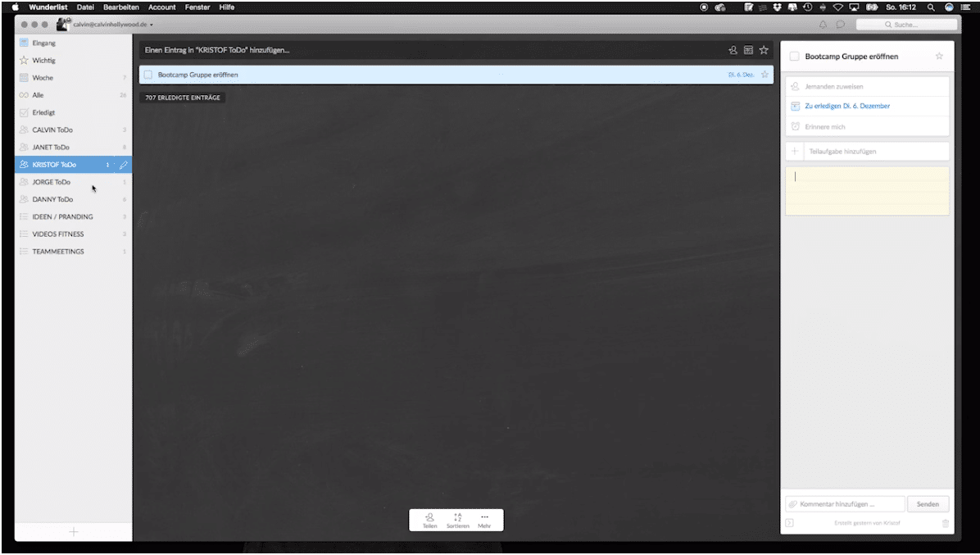The height and width of the screenshot is (555, 980).
Task: Open the Wunderlist app menu
Action: (x=48, y=7)
